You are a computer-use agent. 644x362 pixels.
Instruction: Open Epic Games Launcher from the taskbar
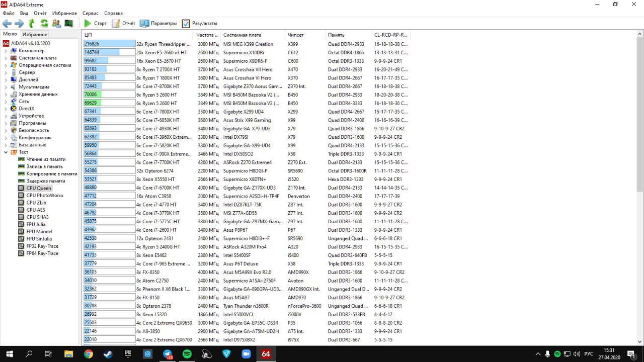[x=128, y=354]
